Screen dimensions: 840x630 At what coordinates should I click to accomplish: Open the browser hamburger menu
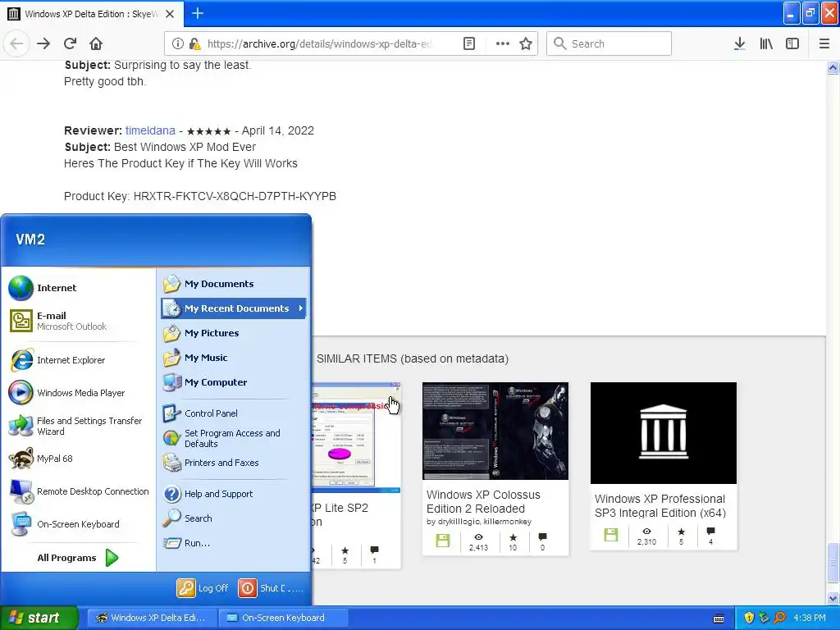[x=824, y=44]
